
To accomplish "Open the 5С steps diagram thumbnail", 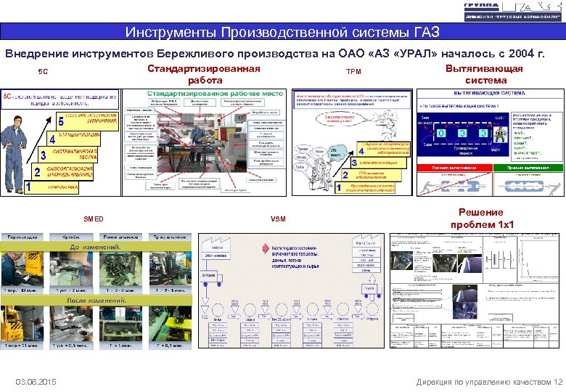I will click(x=60, y=142).
